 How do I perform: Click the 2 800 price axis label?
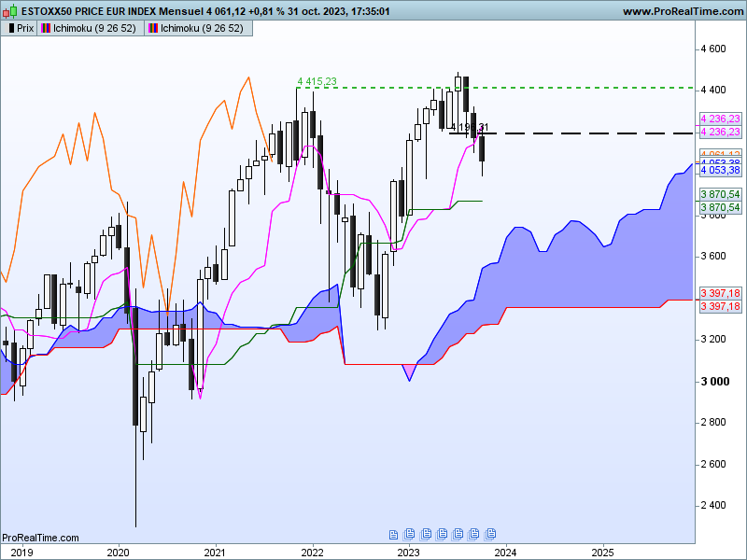(x=713, y=423)
